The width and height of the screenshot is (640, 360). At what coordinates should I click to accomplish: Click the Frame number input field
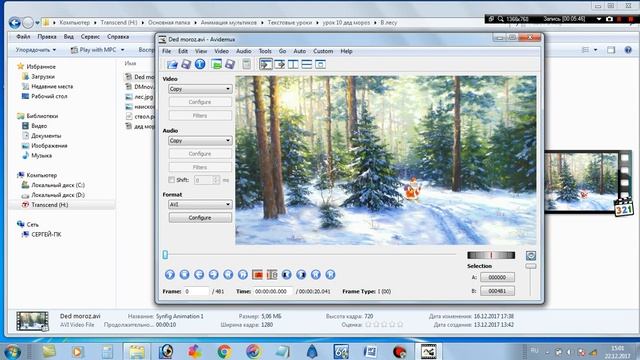[x=196, y=291]
